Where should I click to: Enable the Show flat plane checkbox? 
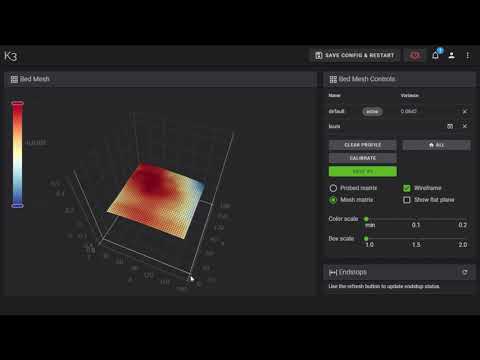407,200
